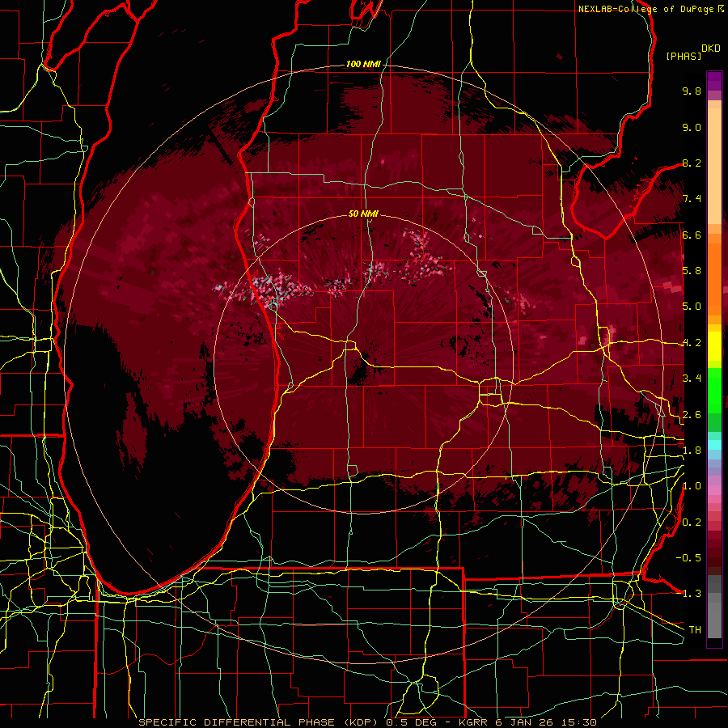Click the 5.0 scale value

pyautogui.click(x=692, y=307)
